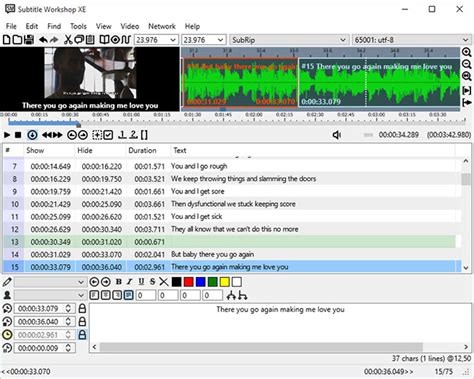Open the Find menu

pos(54,26)
